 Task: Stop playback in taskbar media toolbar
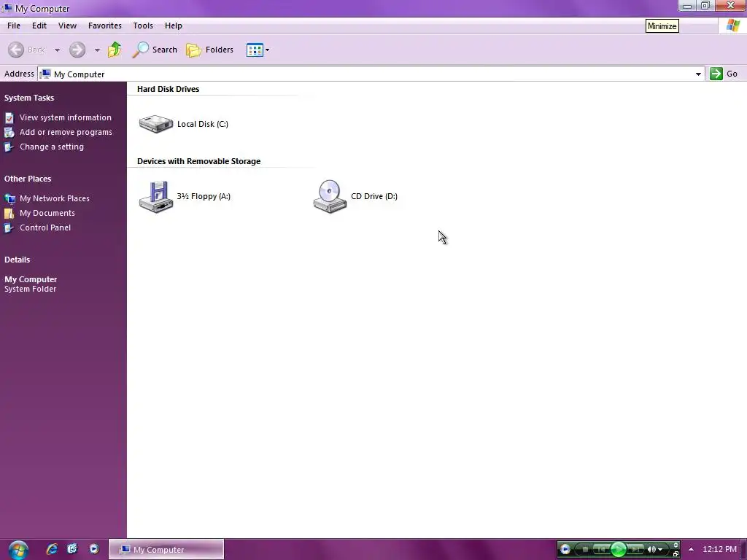585,550
